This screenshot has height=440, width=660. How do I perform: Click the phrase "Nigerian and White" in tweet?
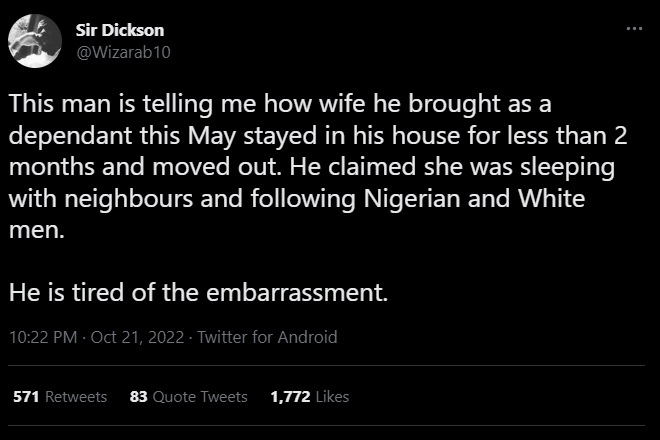coord(461,197)
